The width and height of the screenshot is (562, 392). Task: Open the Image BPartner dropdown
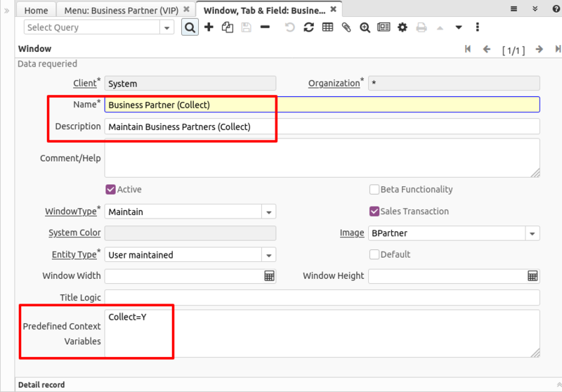tap(532, 233)
